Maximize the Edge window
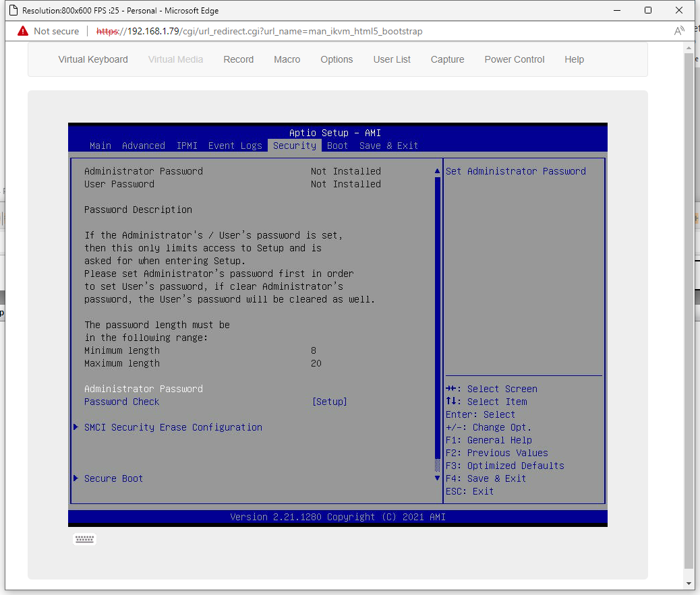The width and height of the screenshot is (700, 595). pyautogui.click(x=648, y=10)
